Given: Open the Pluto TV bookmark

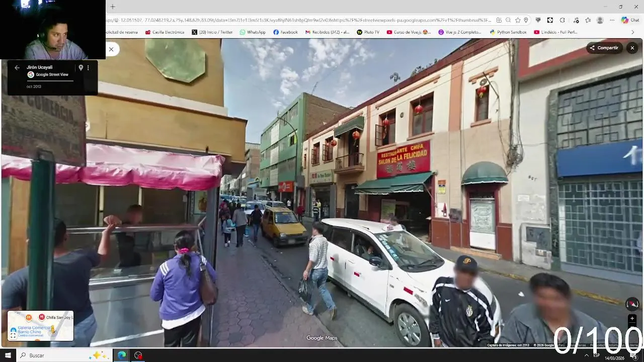Looking at the screenshot, I should 368,32.
